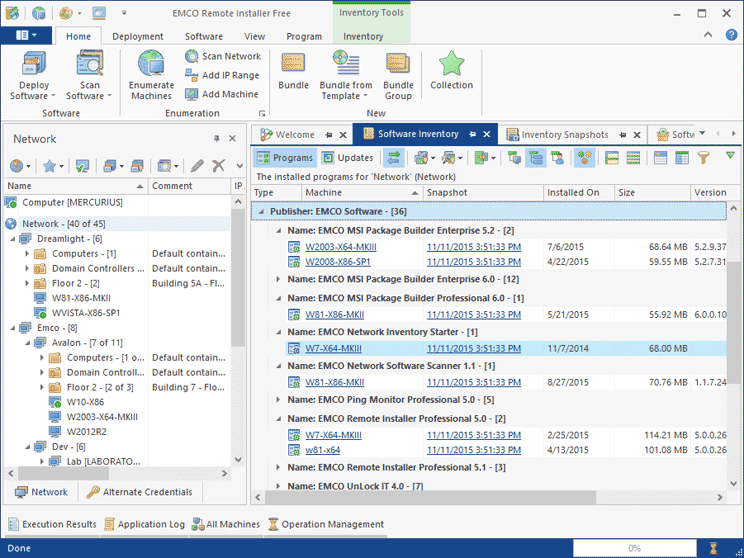744x558 pixels.
Task: Open W2003-X64-MKIII machine link
Action: tap(341, 247)
